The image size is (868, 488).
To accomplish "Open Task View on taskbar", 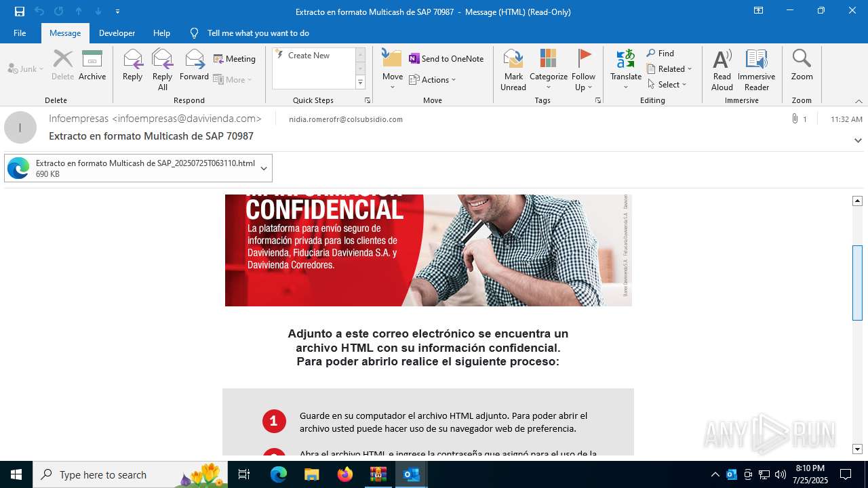I will tap(245, 474).
